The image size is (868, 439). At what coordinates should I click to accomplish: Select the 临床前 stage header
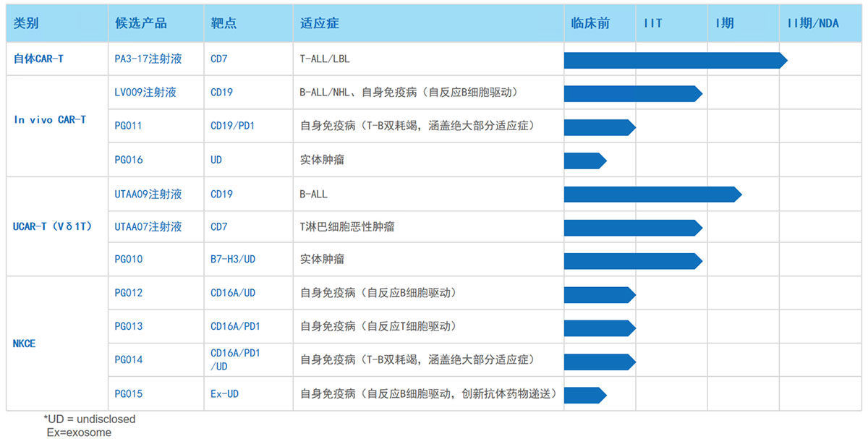coord(590,23)
